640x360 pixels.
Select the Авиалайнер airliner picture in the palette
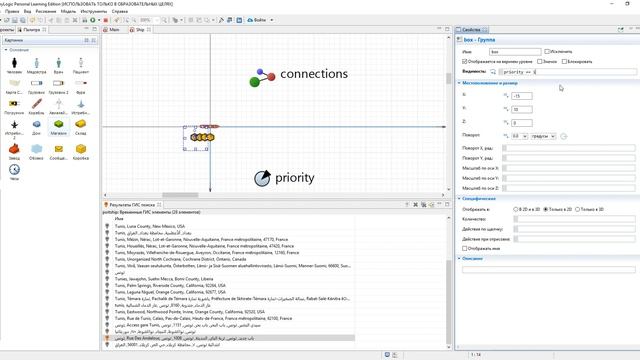coord(58,104)
